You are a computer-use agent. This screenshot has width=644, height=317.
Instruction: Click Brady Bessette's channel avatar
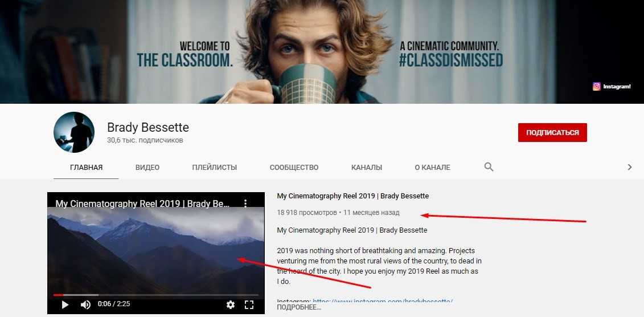pyautogui.click(x=74, y=132)
